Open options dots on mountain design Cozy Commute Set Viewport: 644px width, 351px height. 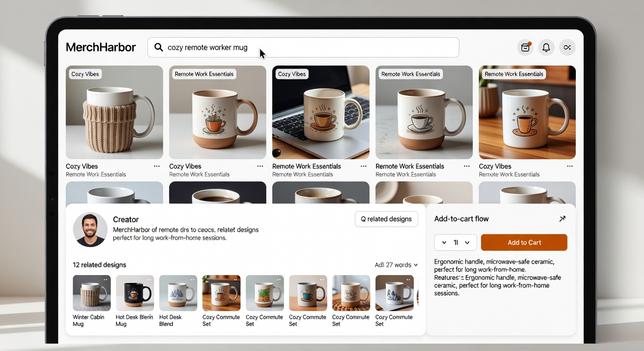pyautogui.click(x=408, y=279)
